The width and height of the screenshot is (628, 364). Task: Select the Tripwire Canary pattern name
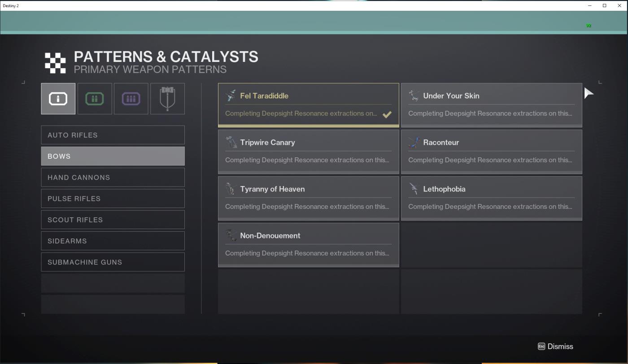tap(267, 143)
